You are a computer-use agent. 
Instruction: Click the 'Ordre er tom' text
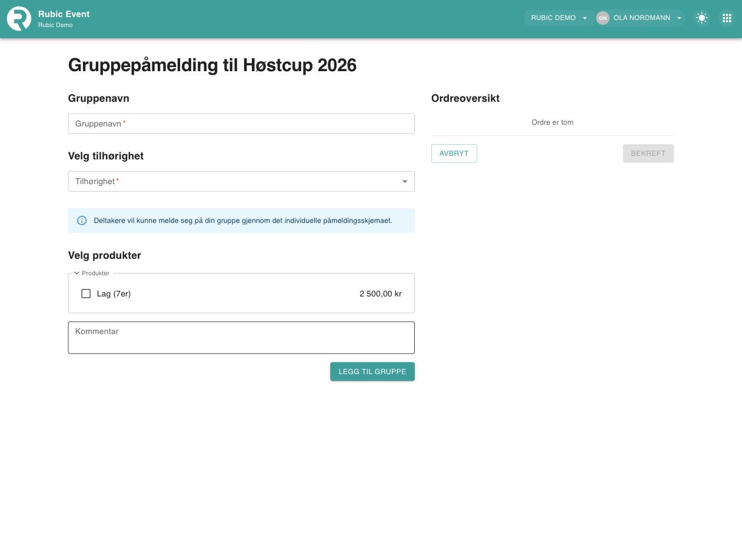[x=553, y=122]
